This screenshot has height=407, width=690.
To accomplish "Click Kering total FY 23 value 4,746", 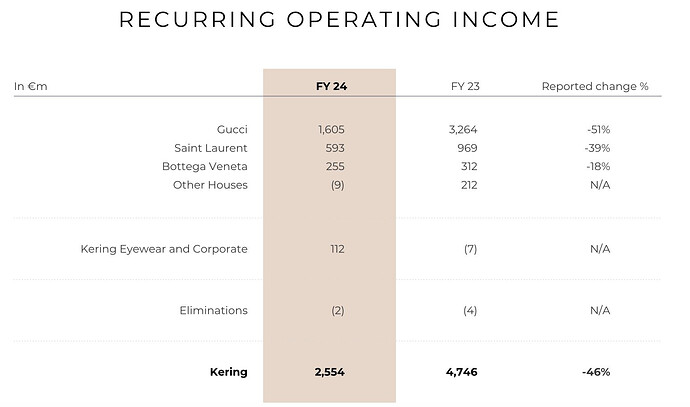I will pos(462,372).
